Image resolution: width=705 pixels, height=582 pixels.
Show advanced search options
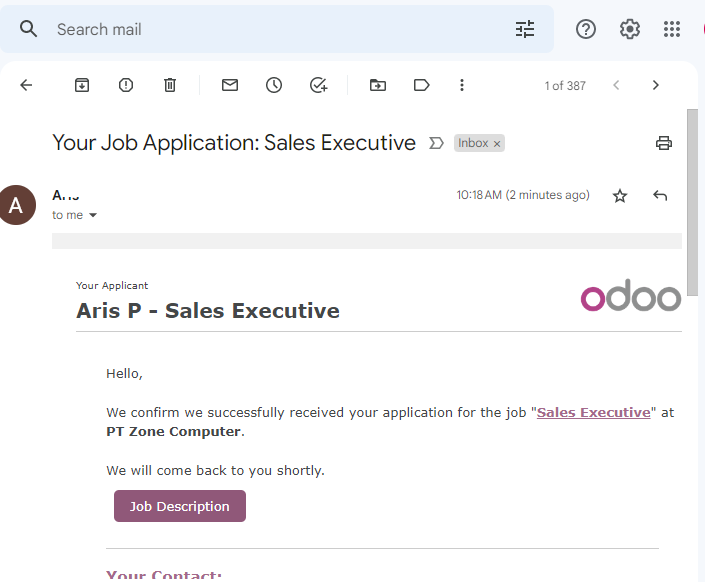(525, 29)
